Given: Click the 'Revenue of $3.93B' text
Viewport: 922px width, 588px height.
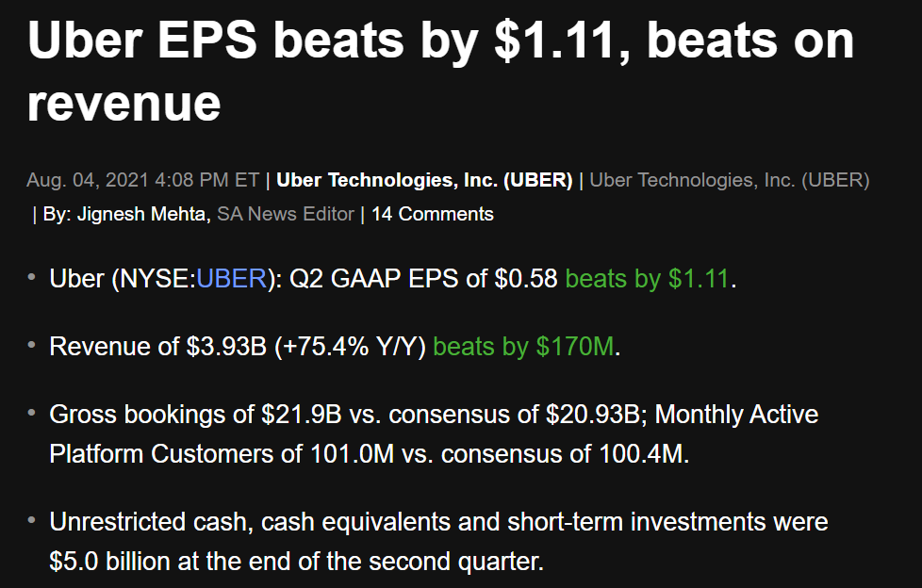Looking at the screenshot, I should pos(158,347).
